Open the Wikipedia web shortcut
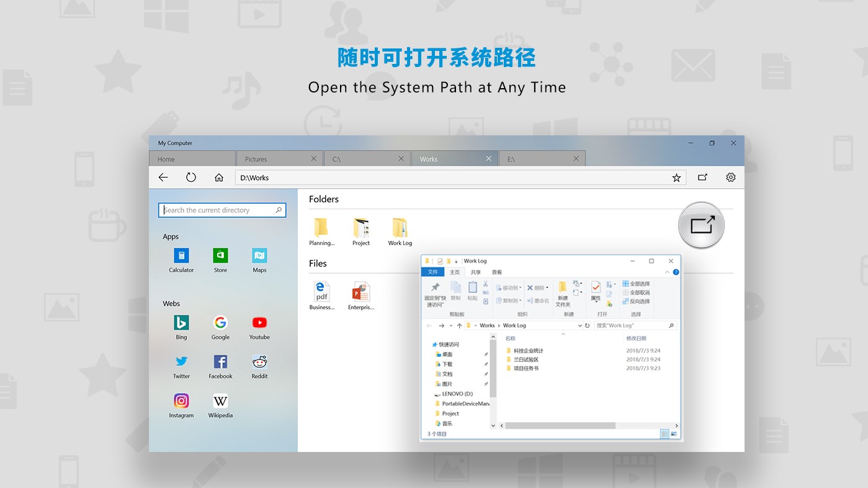868x488 pixels. pyautogui.click(x=220, y=401)
